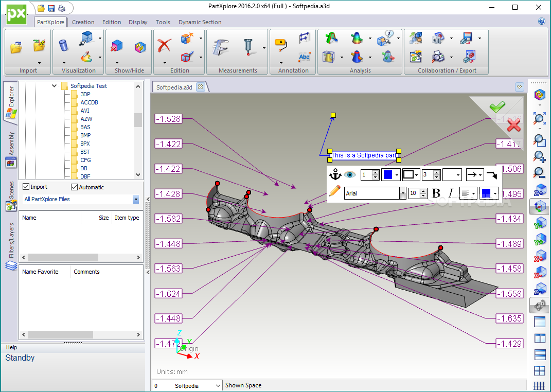Image resolution: width=551 pixels, height=392 pixels.
Task: Click the probe tool icon in Measurements
Action: pyautogui.click(x=249, y=47)
